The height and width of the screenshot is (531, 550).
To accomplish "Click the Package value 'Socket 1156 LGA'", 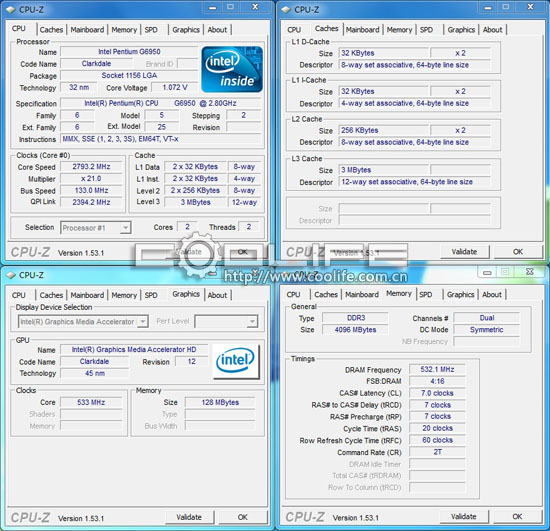I will tap(129, 76).
